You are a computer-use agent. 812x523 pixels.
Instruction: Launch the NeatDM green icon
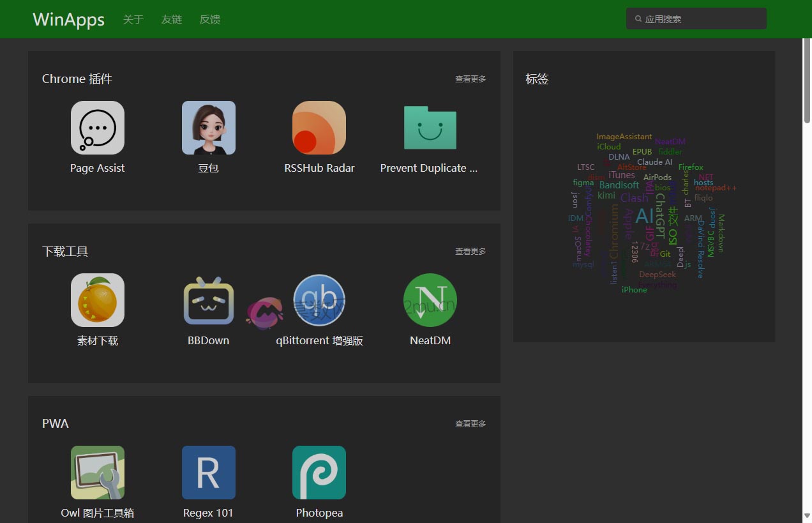coord(430,300)
